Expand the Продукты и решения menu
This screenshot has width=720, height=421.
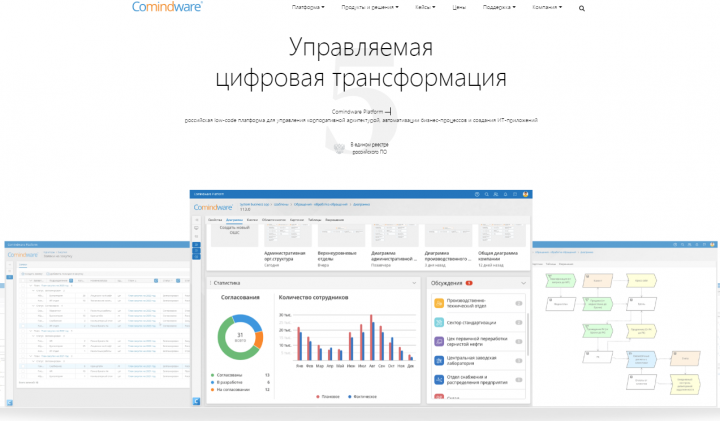tap(370, 7)
